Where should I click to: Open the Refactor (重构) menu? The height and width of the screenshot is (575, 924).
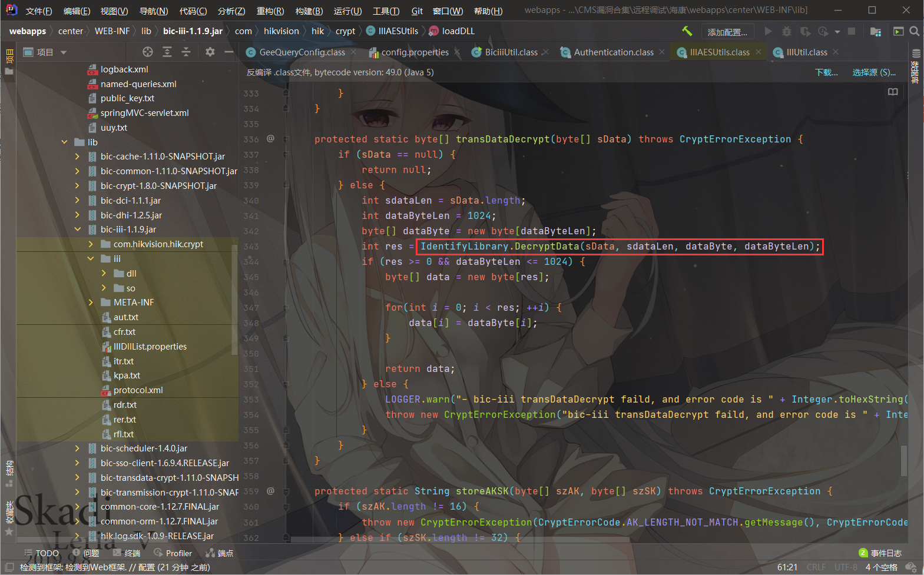[x=270, y=11]
